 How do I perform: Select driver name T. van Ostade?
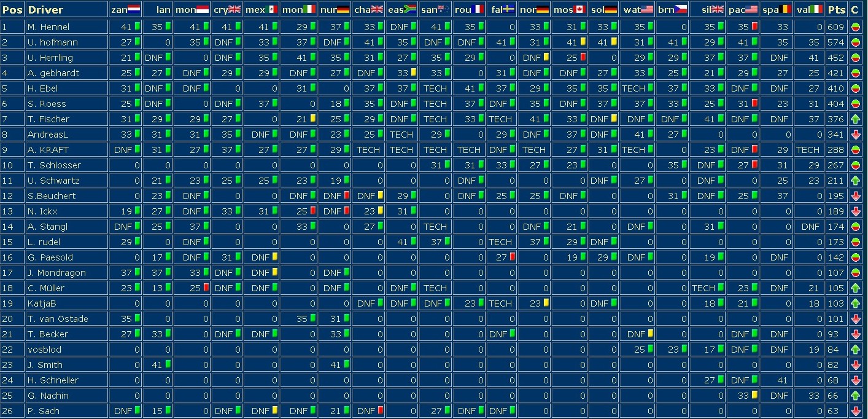[58, 319]
